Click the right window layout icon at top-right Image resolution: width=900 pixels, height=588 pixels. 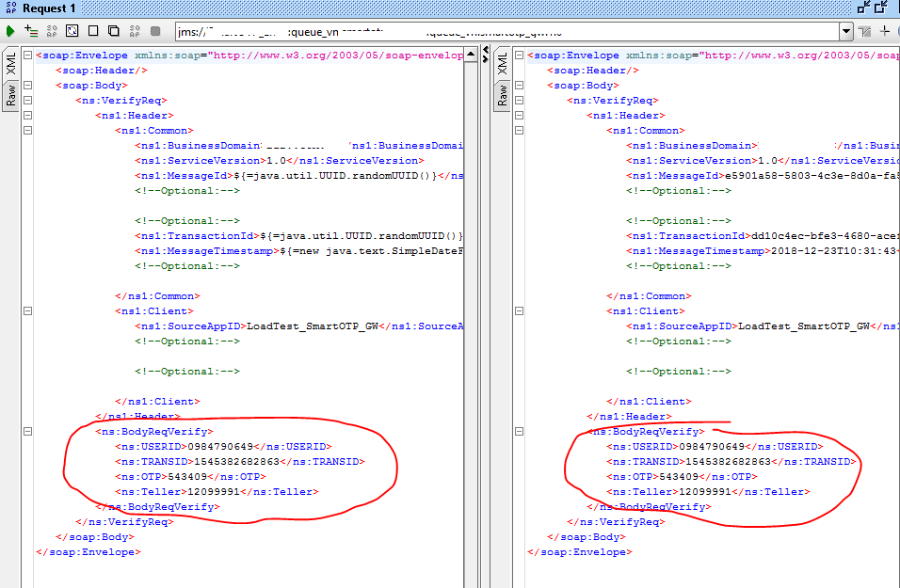click(x=882, y=8)
